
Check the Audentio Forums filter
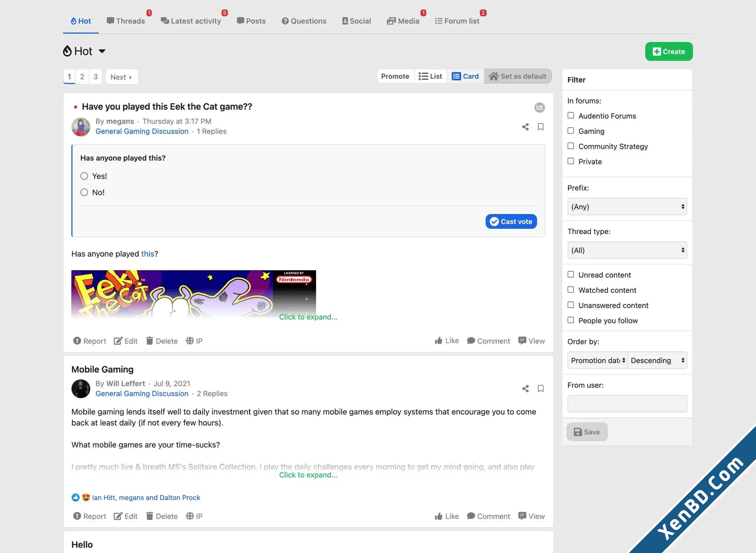(x=570, y=116)
